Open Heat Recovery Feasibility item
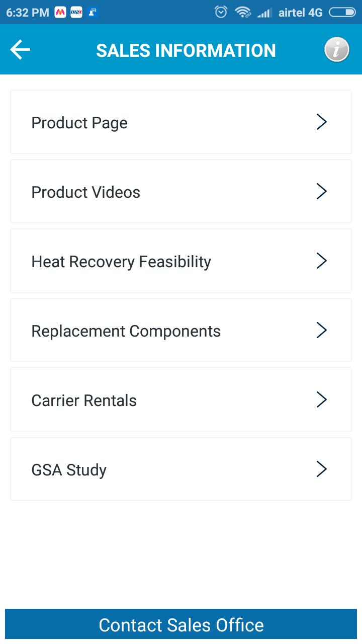The height and width of the screenshot is (644, 362). coord(121,262)
